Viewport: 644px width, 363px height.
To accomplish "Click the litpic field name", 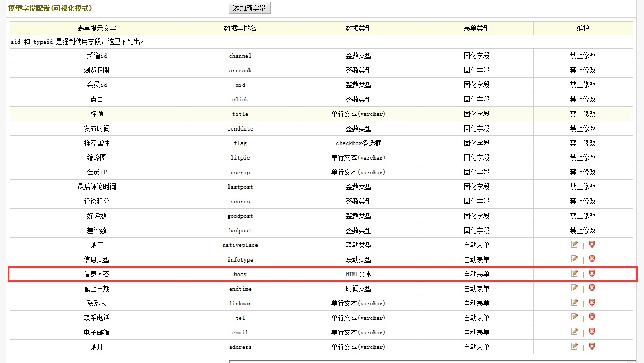I will click(240, 158).
